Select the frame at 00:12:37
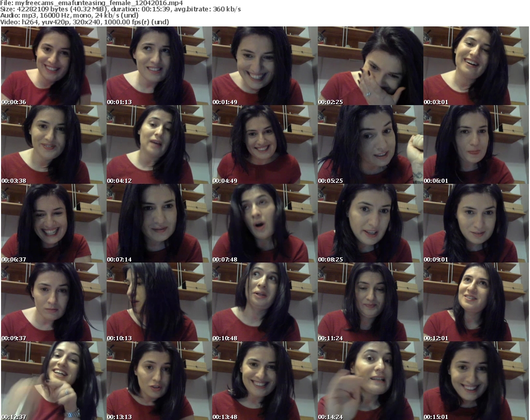Viewport: 530px width, 420px height. (52, 381)
